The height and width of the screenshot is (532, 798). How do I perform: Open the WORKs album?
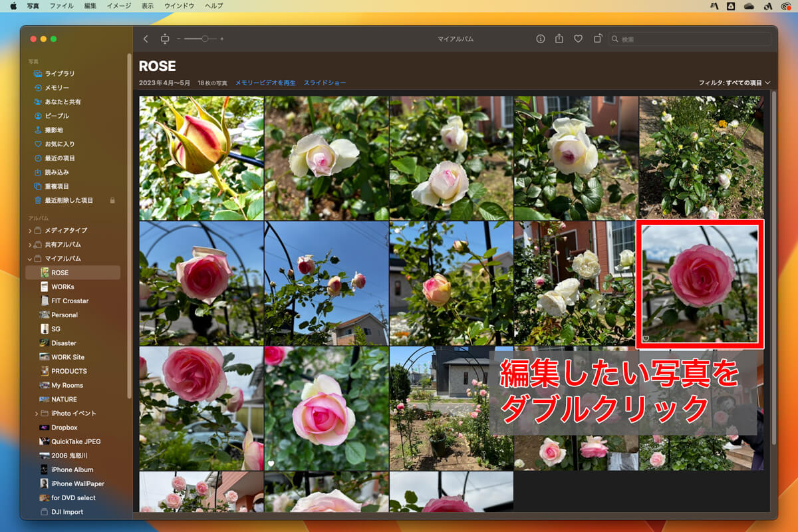click(72, 287)
